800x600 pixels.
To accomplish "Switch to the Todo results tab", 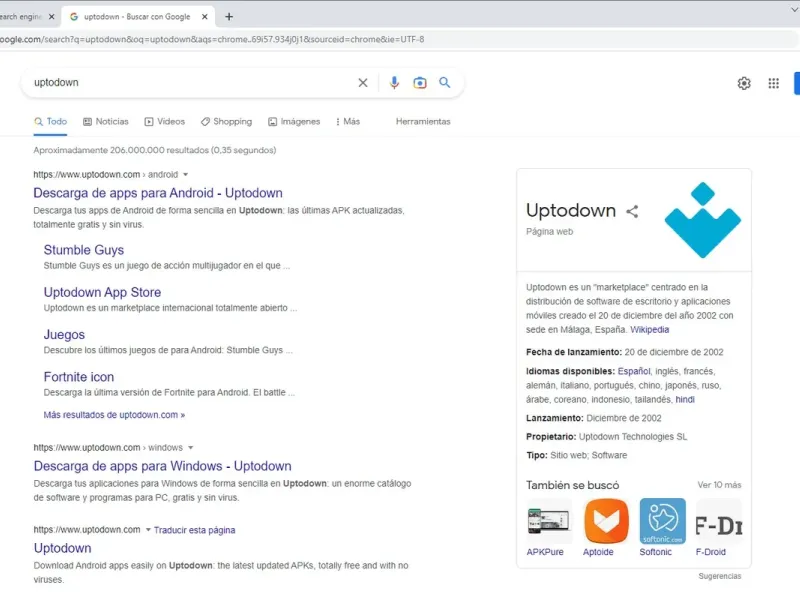I will pyautogui.click(x=51, y=121).
